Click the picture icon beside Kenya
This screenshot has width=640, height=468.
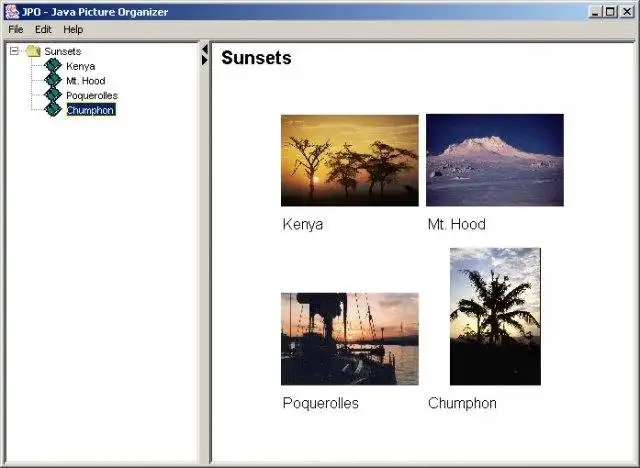pyautogui.click(x=53, y=66)
